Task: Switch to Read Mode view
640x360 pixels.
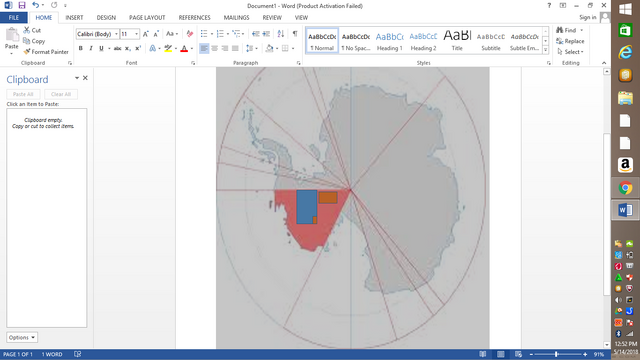Action: coord(482,354)
